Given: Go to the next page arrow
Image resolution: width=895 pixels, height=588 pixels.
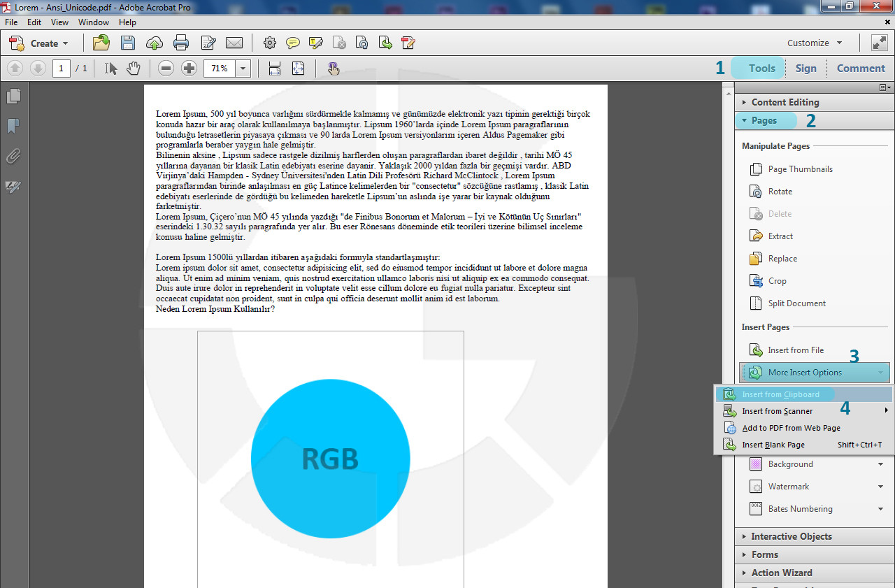Looking at the screenshot, I should click(x=38, y=68).
